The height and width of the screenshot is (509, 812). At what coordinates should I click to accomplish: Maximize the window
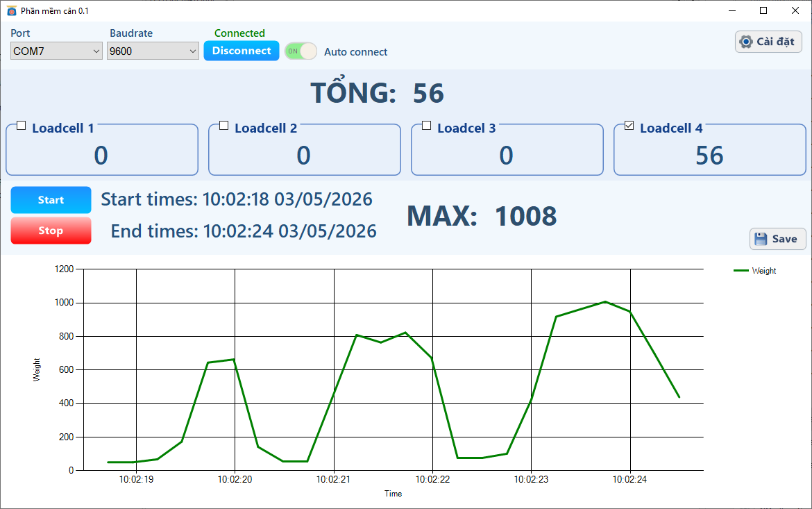(x=763, y=10)
